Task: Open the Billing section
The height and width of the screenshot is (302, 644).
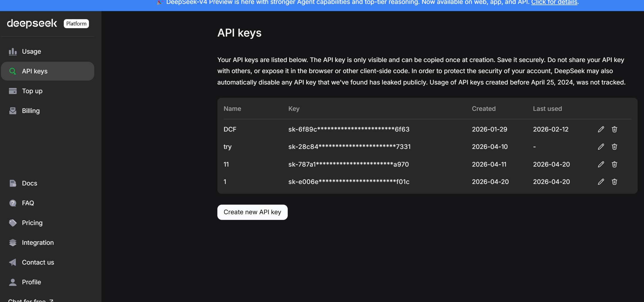Action: click(x=48, y=111)
